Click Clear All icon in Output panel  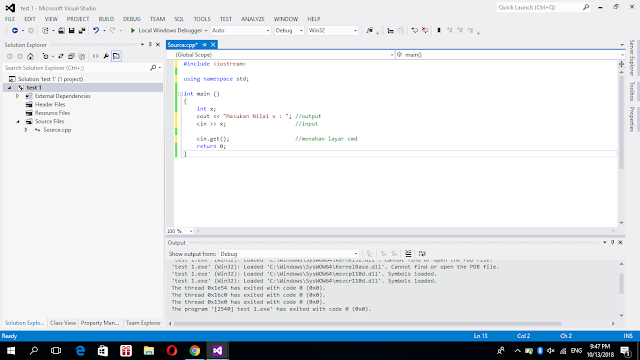[408, 254]
